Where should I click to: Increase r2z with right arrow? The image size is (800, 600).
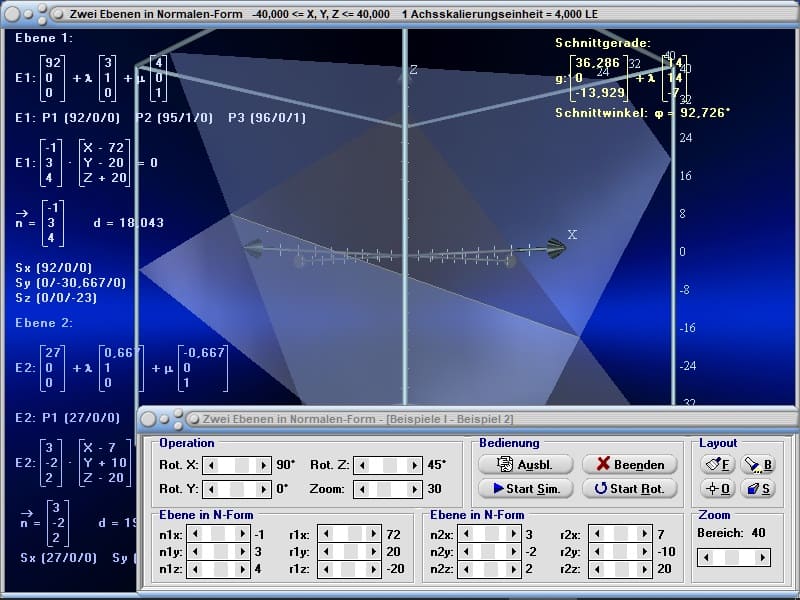[x=644, y=568]
